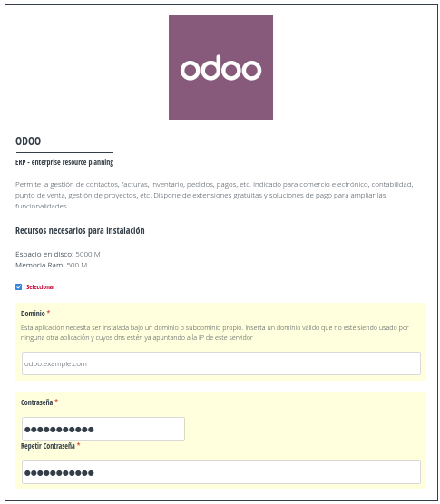The image size is (440, 504).
Task: Click the white odoo wordmark inside the logo
Action: (220, 68)
